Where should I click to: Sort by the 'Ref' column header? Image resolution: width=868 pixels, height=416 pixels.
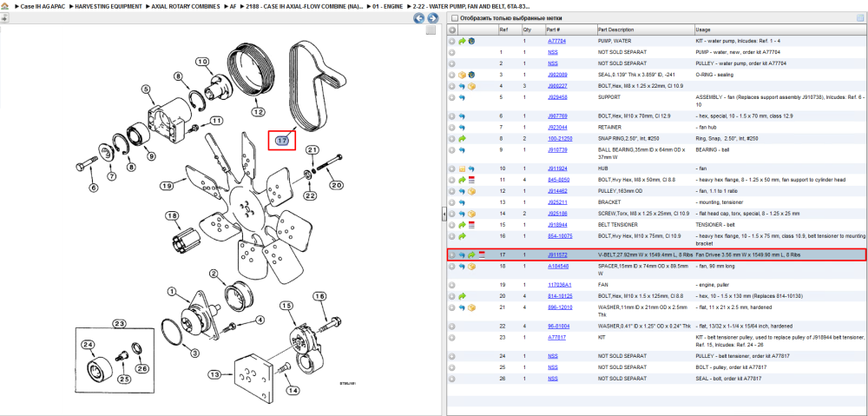[x=510, y=30]
